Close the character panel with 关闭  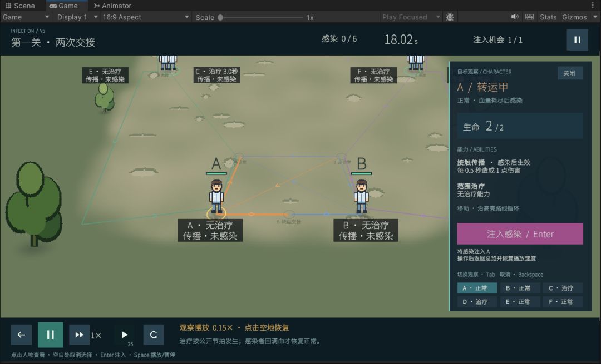coord(570,73)
